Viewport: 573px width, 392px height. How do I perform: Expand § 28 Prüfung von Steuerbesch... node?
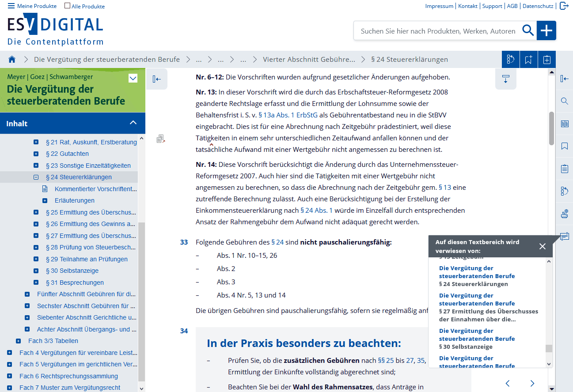pyautogui.click(x=36, y=247)
